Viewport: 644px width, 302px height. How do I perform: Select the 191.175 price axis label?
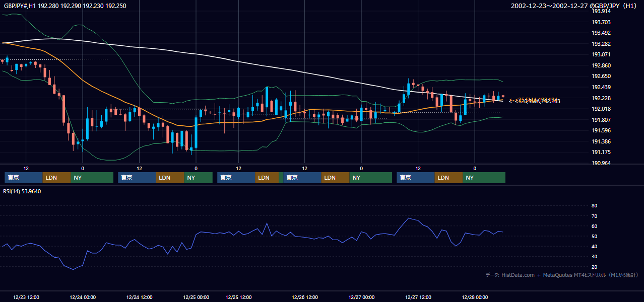coord(601,152)
